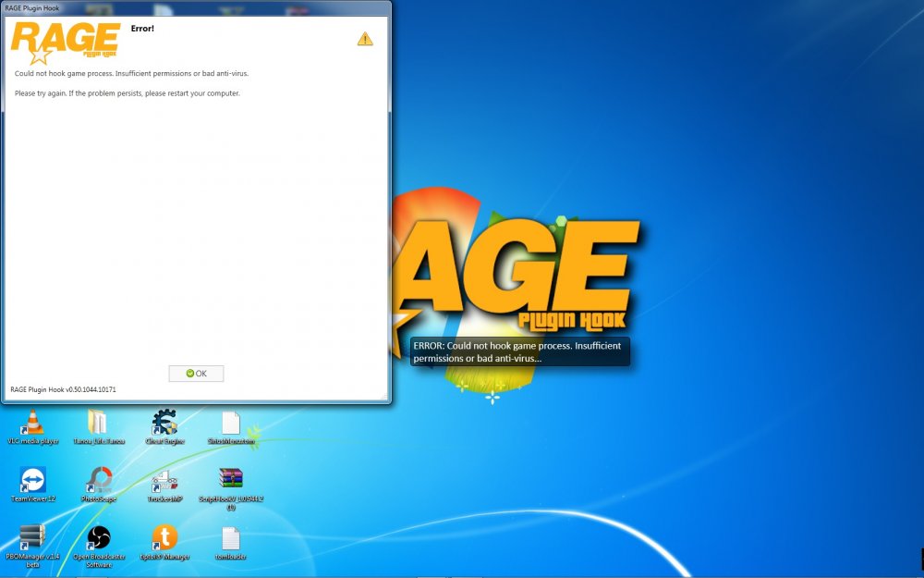
Task: Launch TruckersMP shortcut
Action: pyautogui.click(x=164, y=485)
